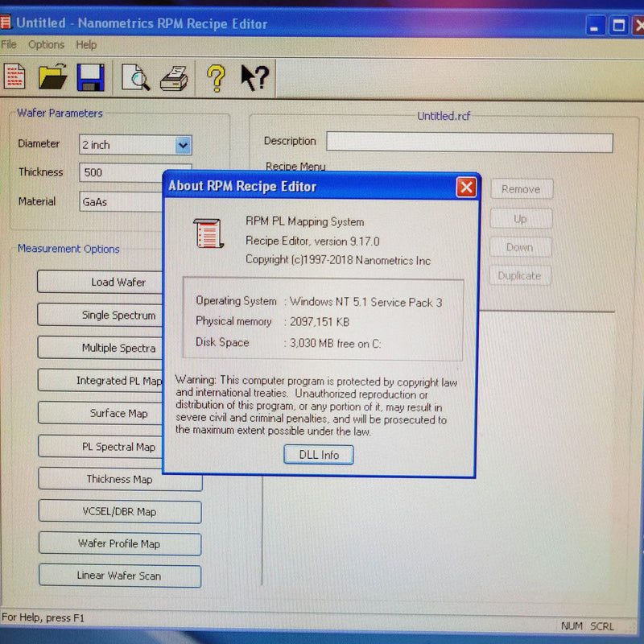644x644 pixels.
Task: Click the physical memory value '2097,151 KB'
Action: point(320,321)
